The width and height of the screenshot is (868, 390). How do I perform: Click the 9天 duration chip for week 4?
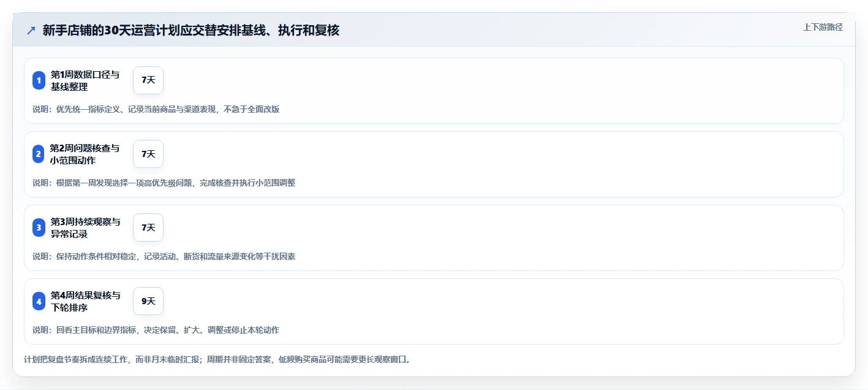[x=148, y=301]
